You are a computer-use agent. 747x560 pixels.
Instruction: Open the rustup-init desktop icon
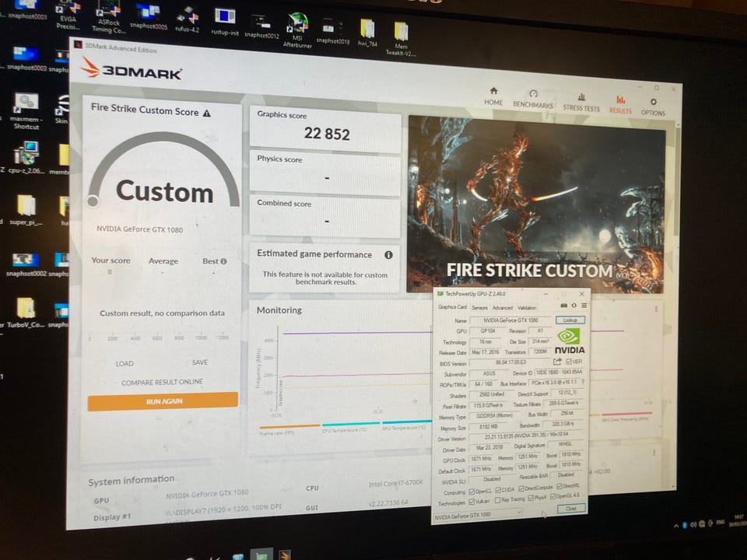pyautogui.click(x=225, y=22)
